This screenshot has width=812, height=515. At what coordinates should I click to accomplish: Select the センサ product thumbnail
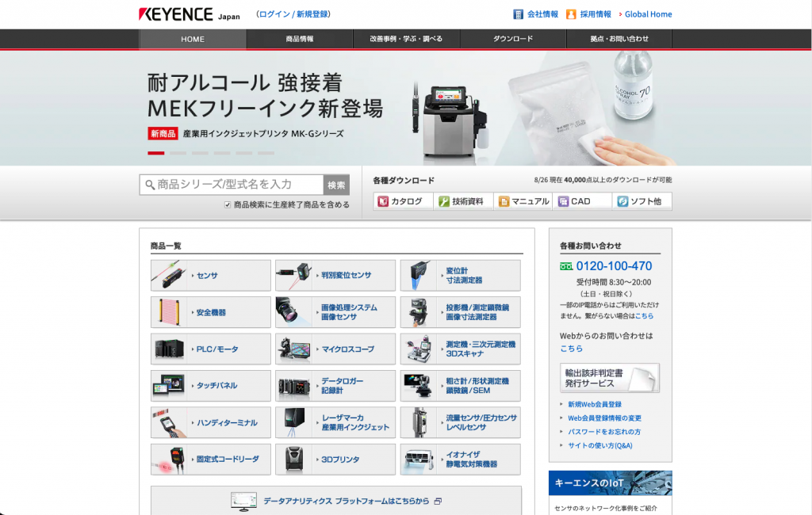click(x=169, y=276)
